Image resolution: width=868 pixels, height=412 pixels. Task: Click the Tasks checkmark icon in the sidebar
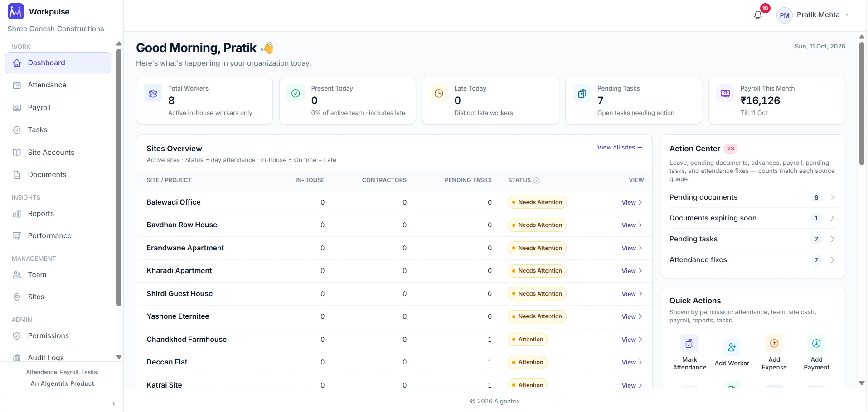tap(17, 130)
